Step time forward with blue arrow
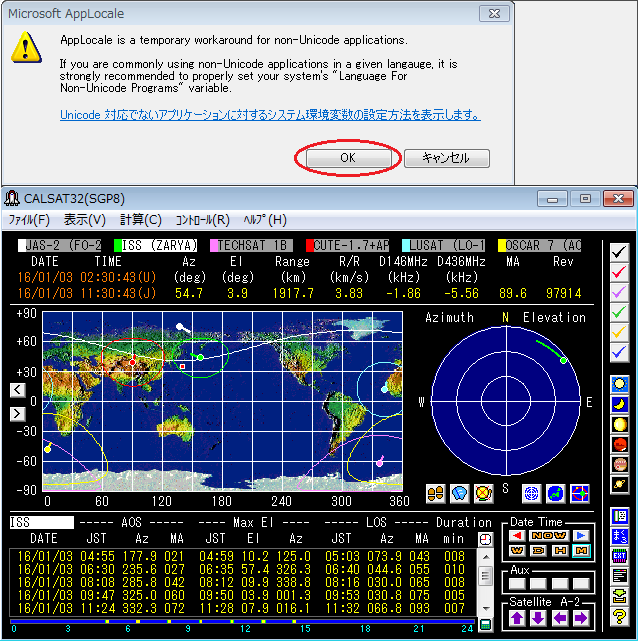The height and width of the screenshot is (641, 638). click(x=581, y=536)
